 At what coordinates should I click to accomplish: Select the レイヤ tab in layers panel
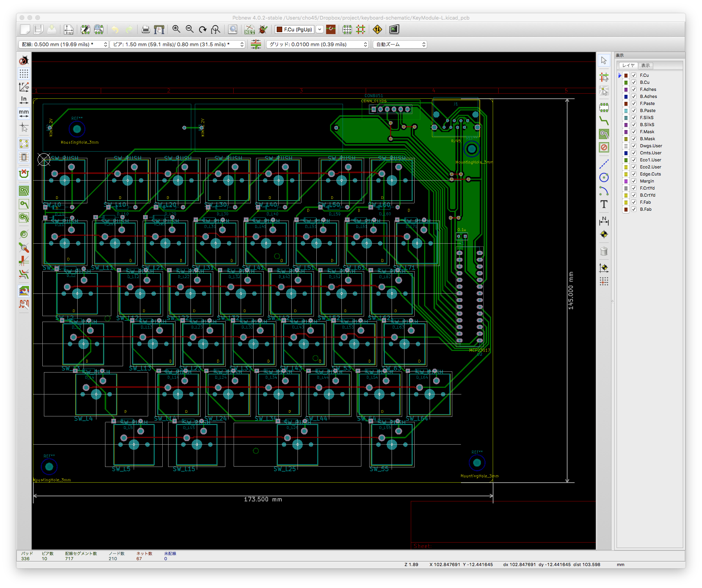click(x=628, y=65)
